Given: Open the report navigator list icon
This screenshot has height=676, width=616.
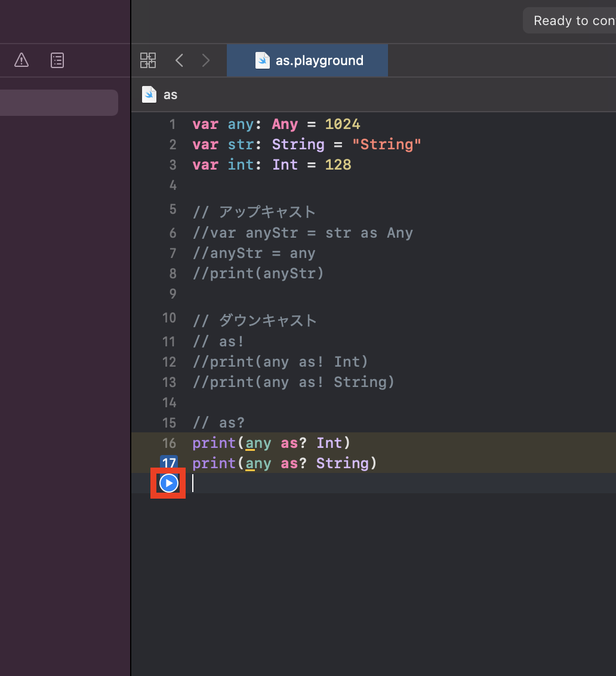Looking at the screenshot, I should coord(57,60).
